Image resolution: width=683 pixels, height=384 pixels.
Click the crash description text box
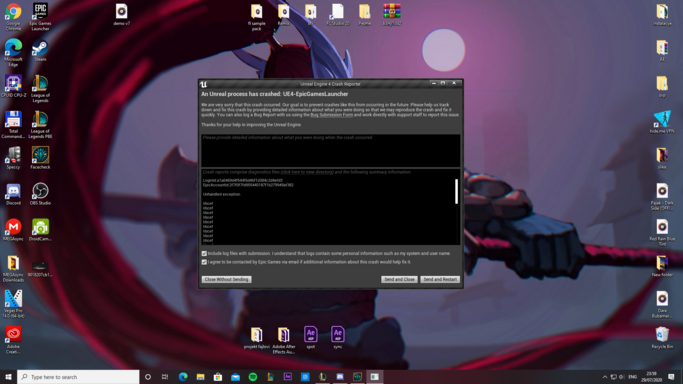pyautogui.click(x=331, y=151)
